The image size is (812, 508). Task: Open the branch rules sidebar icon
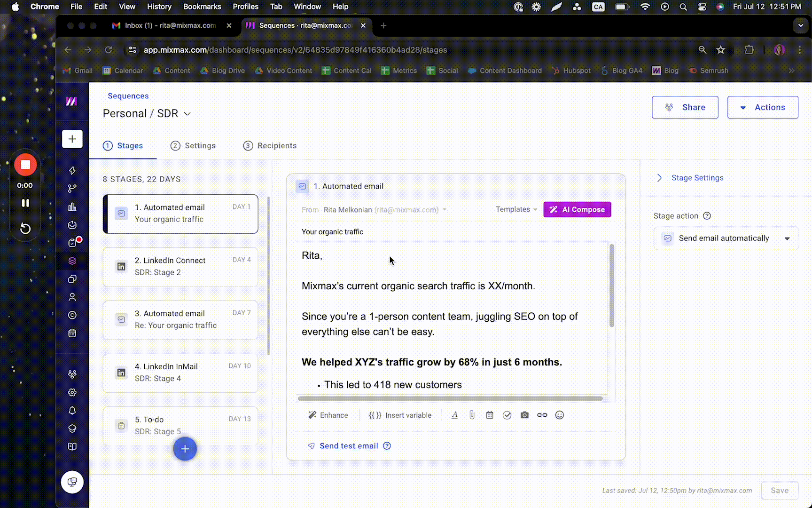pyautogui.click(x=72, y=189)
